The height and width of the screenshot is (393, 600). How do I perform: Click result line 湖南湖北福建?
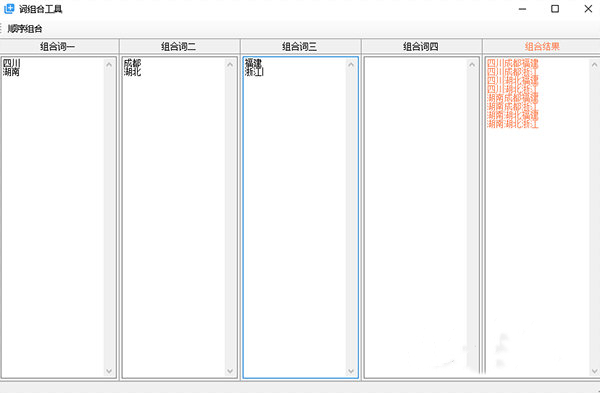[513, 115]
